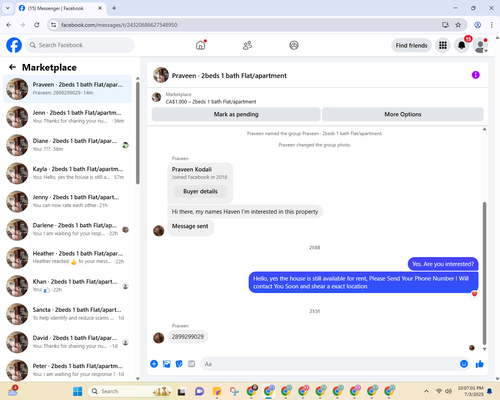Click the heart reaction on the message
Image resolution: width=500 pixels, height=400 pixels.
click(x=474, y=294)
